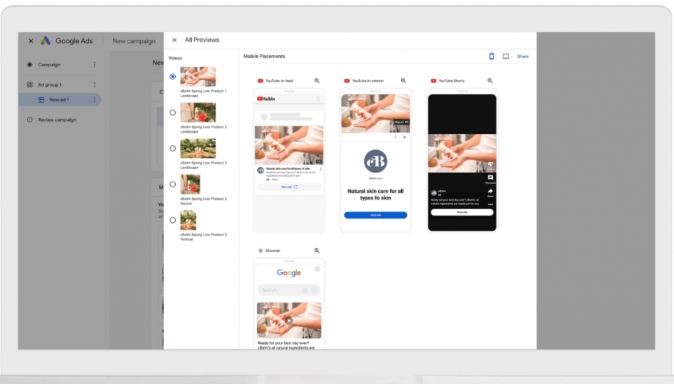Click the Product 1 Landscape video thumbnail

point(198,77)
